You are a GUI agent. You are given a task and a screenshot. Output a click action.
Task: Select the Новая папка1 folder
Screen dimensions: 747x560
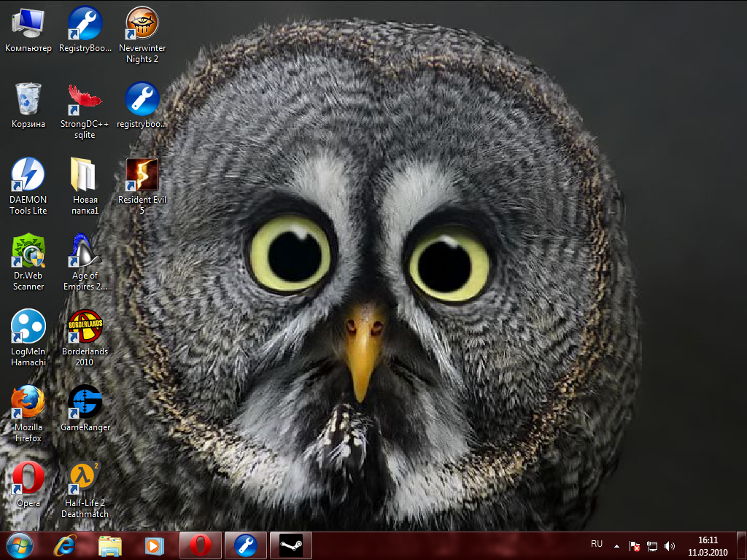pos(85,187)
